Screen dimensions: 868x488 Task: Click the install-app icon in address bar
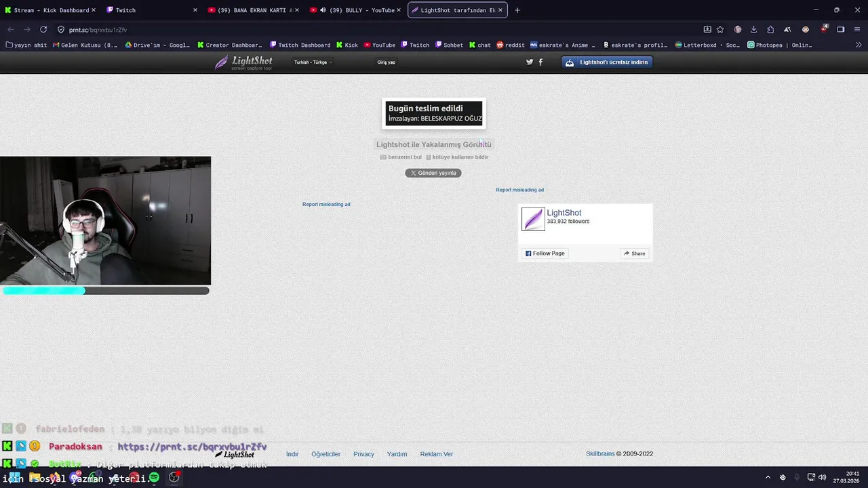(707, 30)
